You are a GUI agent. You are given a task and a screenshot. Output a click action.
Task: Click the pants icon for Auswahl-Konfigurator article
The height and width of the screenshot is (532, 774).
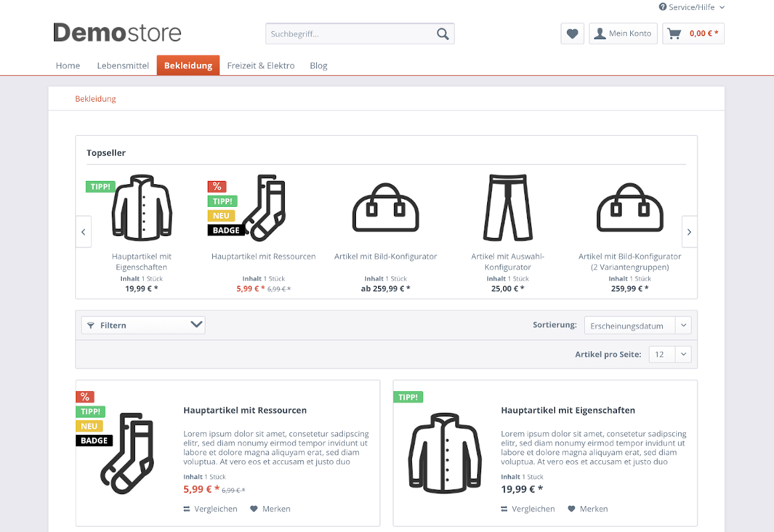tap(508, 208)
